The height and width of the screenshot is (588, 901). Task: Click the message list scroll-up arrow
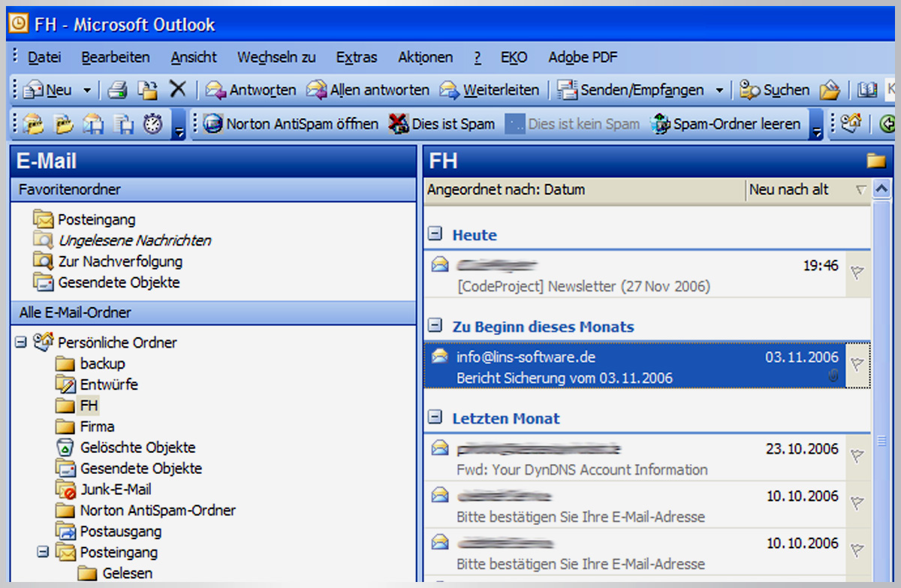(881, 189)
